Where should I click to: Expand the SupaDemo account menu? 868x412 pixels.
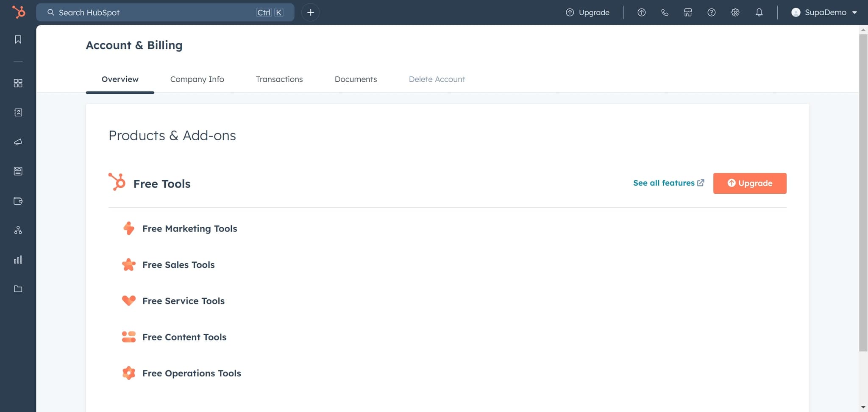tap(824, 12)
